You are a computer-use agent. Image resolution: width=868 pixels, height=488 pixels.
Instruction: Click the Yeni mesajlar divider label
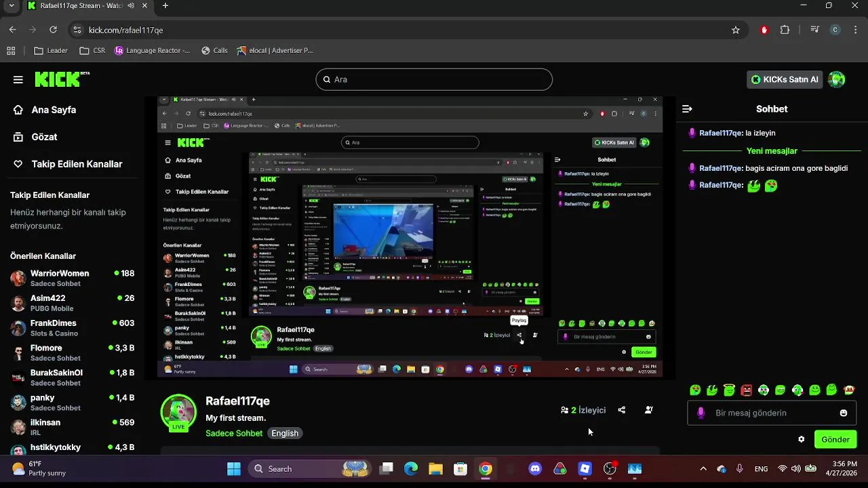[x=772, y=151]
